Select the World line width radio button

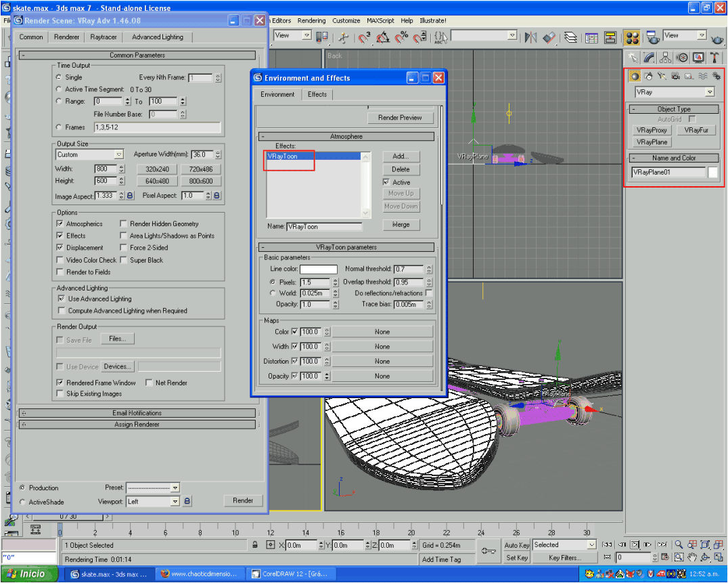point(273,293)
